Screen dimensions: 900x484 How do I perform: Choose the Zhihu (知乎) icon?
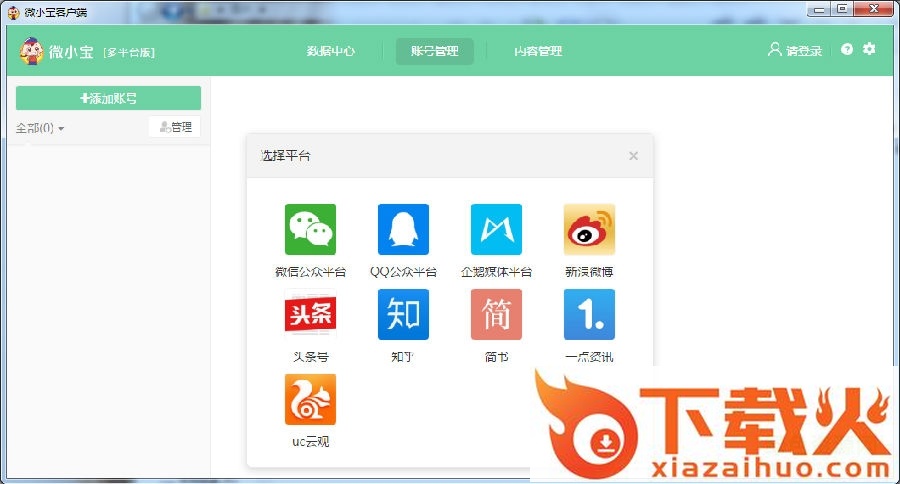pyautogui.click(x=403, y=315)
